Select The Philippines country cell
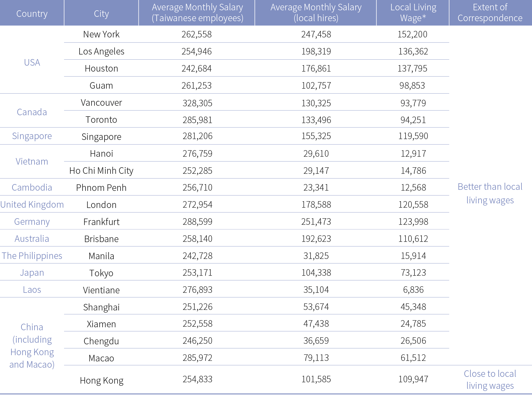This screenshot has width=532, height=398. click(32, 256)
